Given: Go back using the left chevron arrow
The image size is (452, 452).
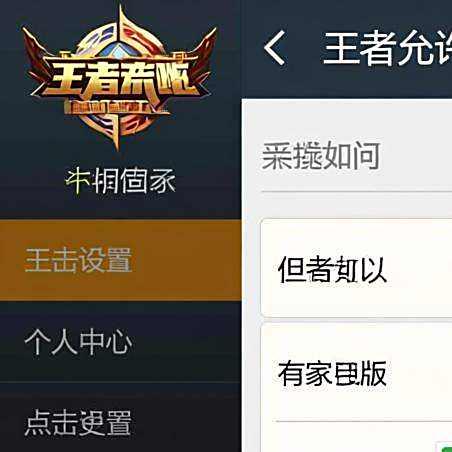Looking at the screenshot, I should [274, 48].
